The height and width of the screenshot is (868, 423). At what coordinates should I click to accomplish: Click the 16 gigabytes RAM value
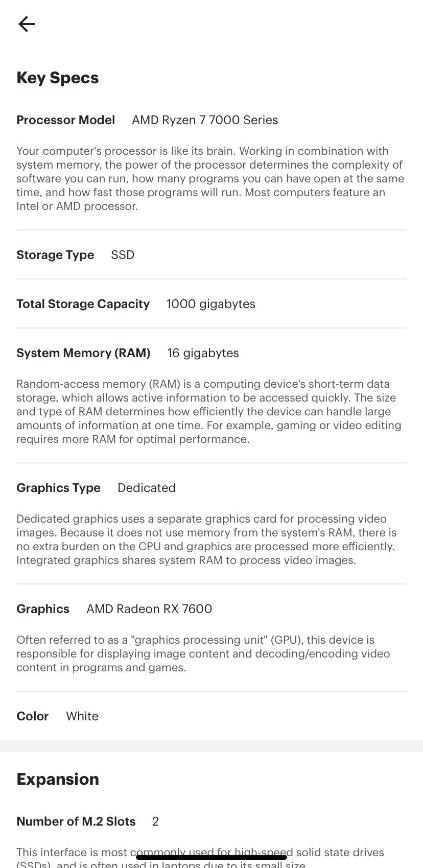(x=203, y=353)
